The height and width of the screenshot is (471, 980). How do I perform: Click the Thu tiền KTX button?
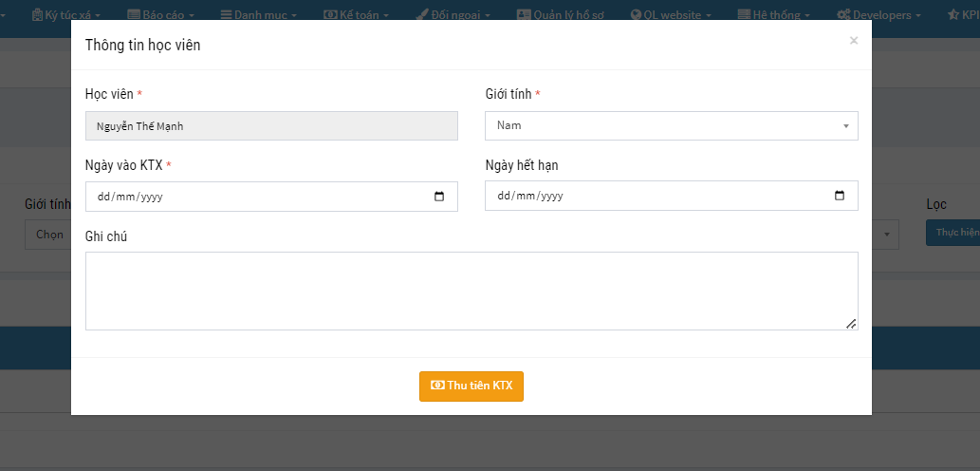click(x=472, y=386)
